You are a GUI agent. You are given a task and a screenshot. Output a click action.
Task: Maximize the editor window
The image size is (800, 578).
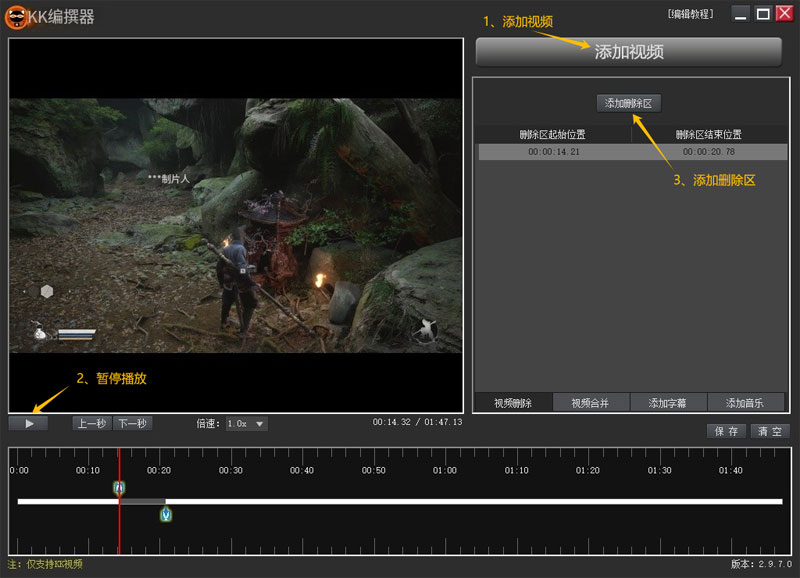click(x=762, y=14)
